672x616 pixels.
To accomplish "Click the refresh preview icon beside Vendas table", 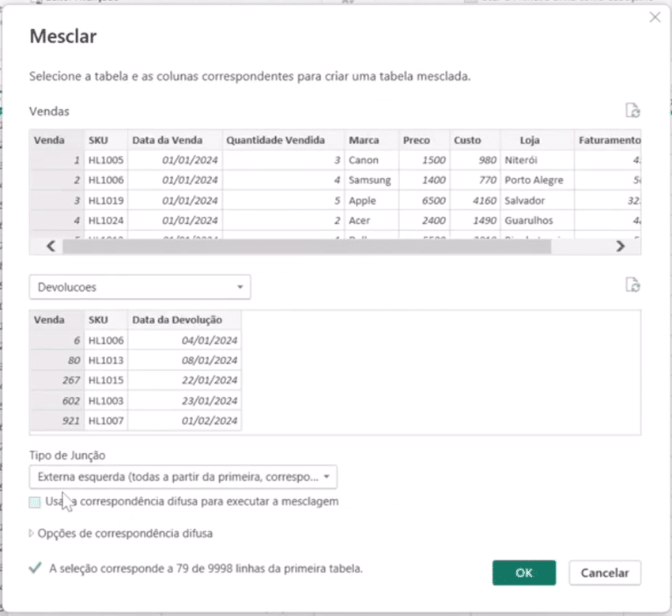I will coord(632,111).
